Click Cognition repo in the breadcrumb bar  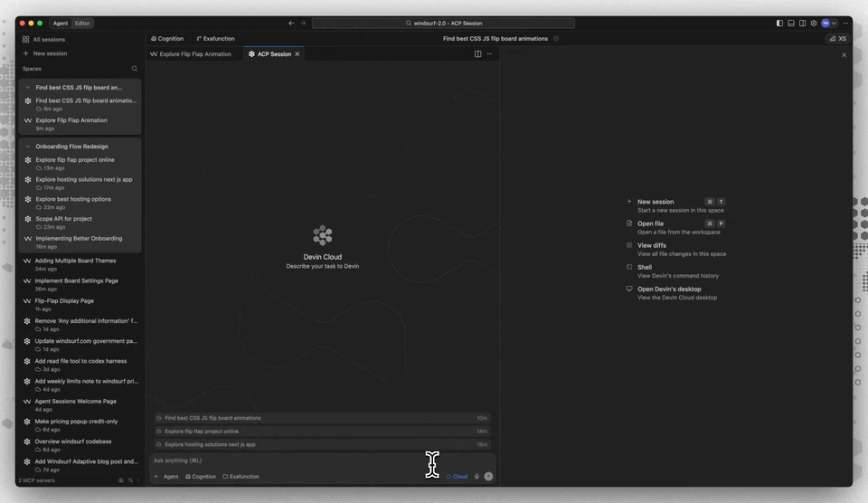click(x=167, y=39)
